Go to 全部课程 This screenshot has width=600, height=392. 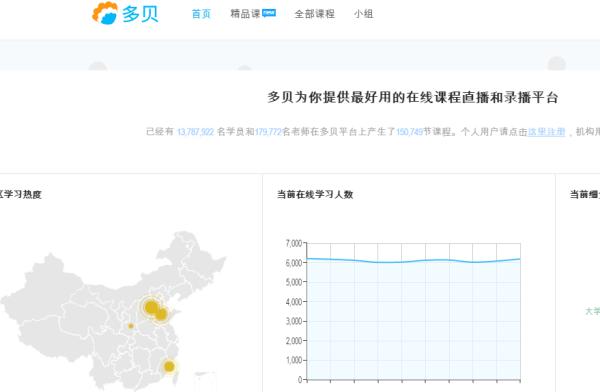[315, 14]
